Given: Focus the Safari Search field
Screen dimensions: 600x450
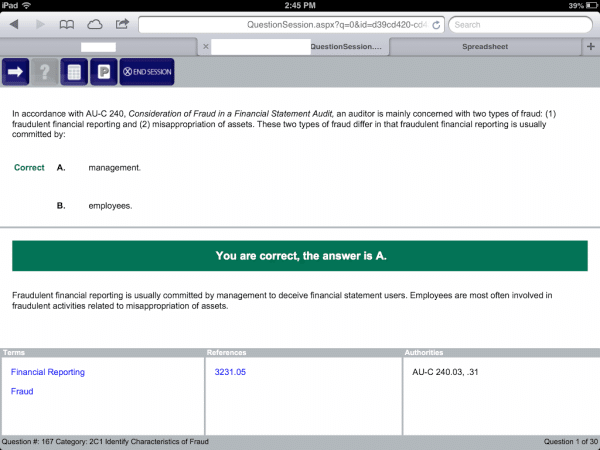Looking at the screenshot, I should pos(520,25).
